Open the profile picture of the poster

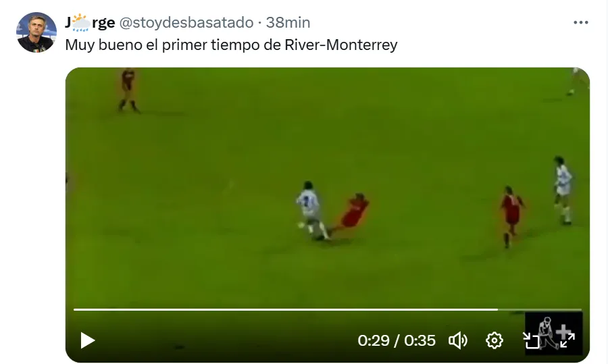point(36,32)
